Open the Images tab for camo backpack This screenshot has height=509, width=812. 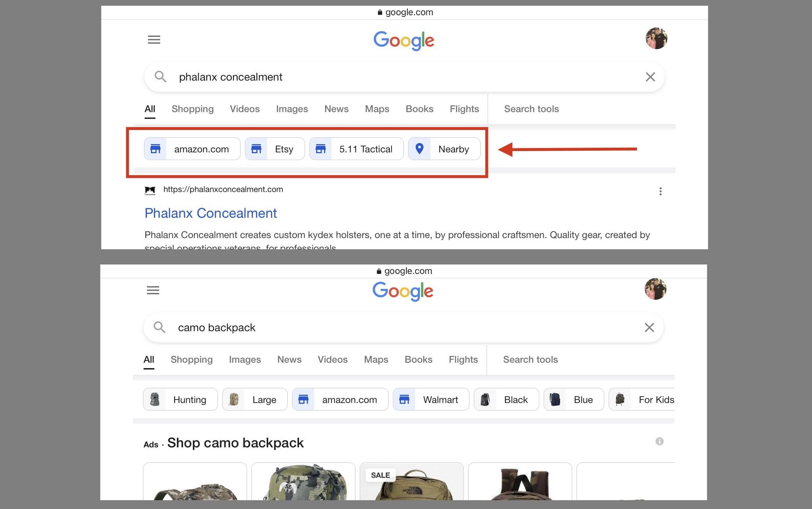245,359
